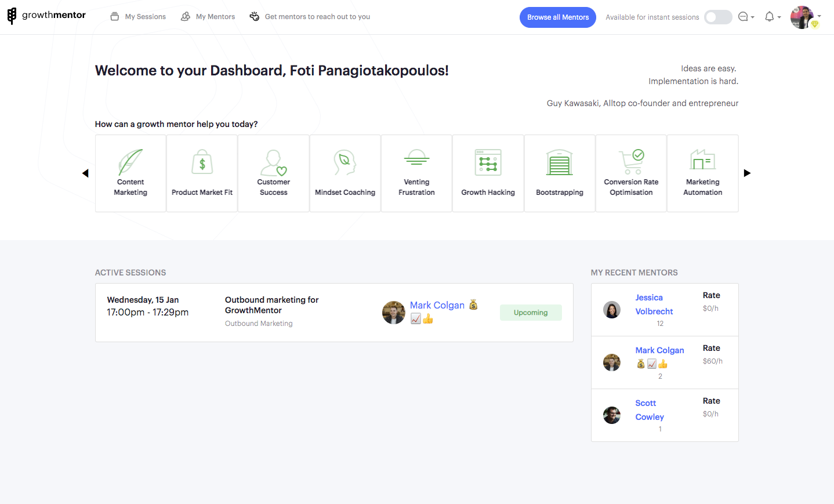The image size is (834, 504).
Task: Click money bag badge in Recent Mentors Mark Colgan
Action: click(x=641, y=364)
